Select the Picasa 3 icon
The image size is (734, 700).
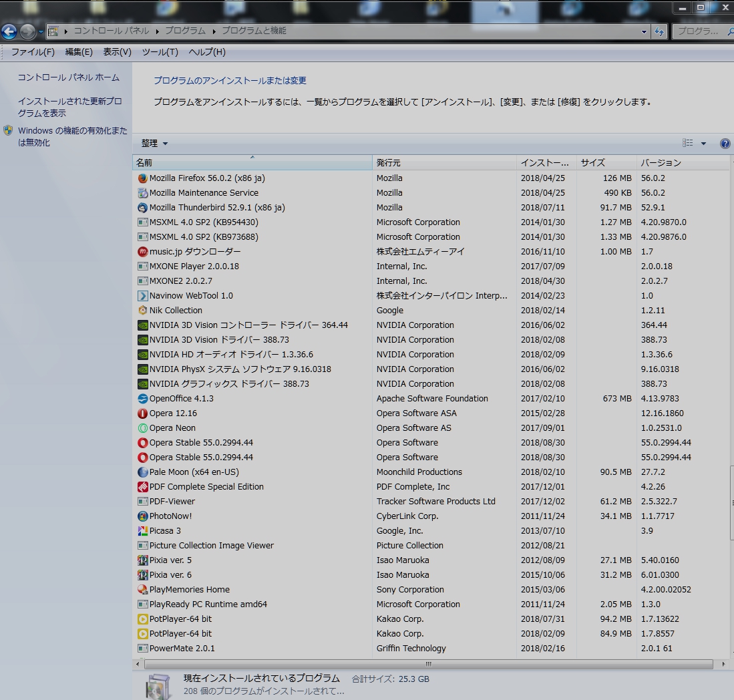142,531
